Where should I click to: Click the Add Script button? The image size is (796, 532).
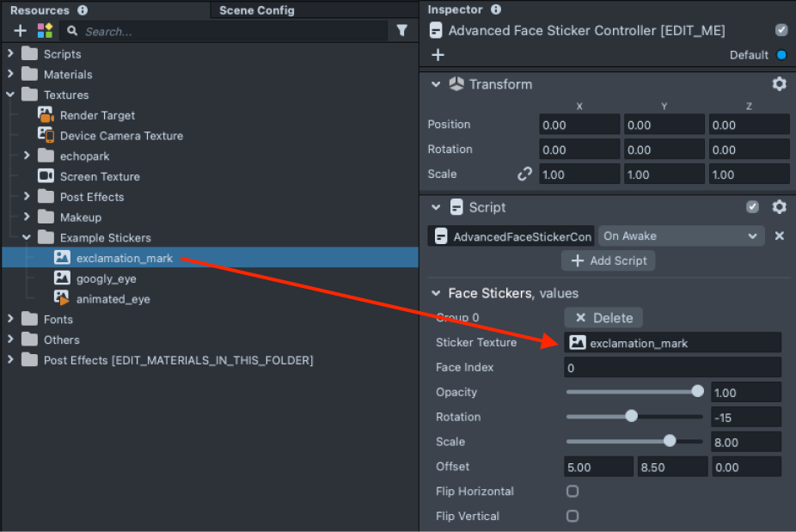(x=608, y=260)
